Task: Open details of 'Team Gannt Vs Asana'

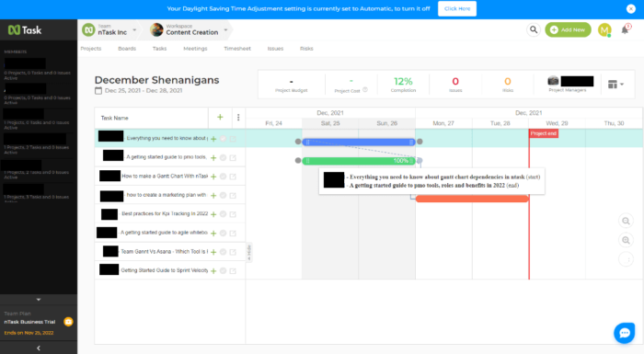Action: coord(233,252)
